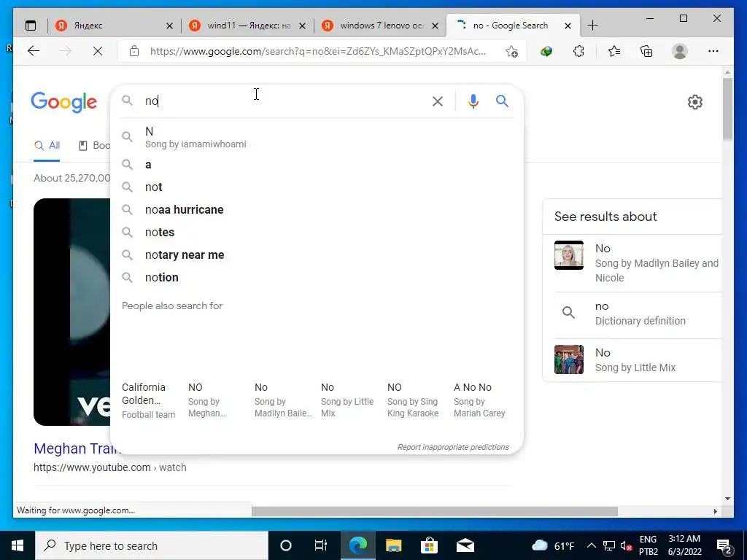Open Cortana circle icon

286,545
